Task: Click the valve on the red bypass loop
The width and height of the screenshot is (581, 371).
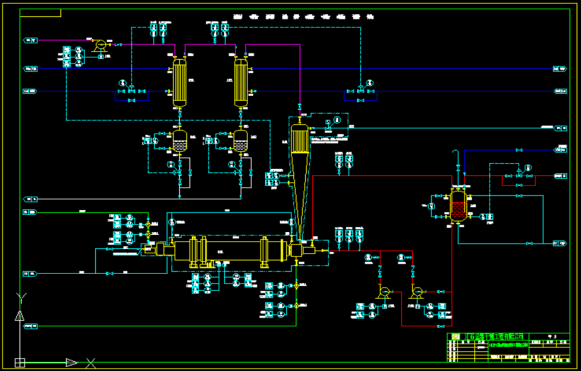Action: tap(519, 185)
